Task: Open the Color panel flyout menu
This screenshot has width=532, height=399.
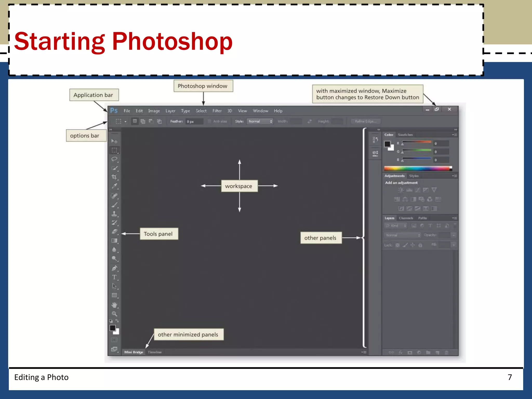Action: [x=454, y=135]
